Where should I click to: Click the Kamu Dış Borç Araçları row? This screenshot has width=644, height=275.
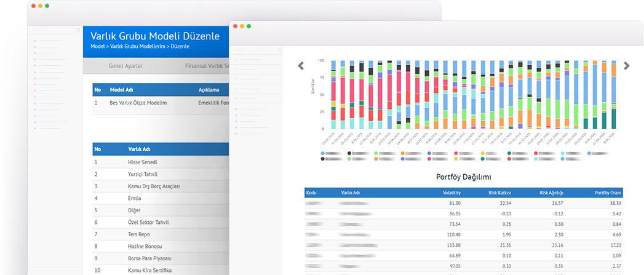154,186
